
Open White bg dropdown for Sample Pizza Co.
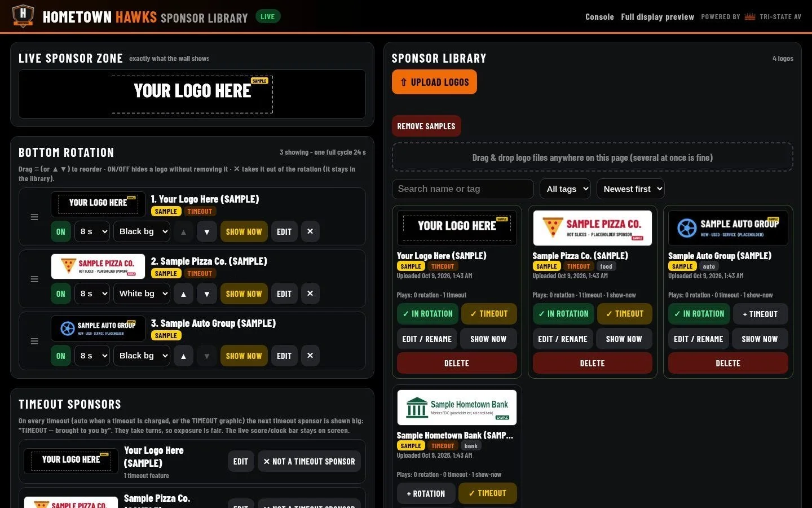142,294
